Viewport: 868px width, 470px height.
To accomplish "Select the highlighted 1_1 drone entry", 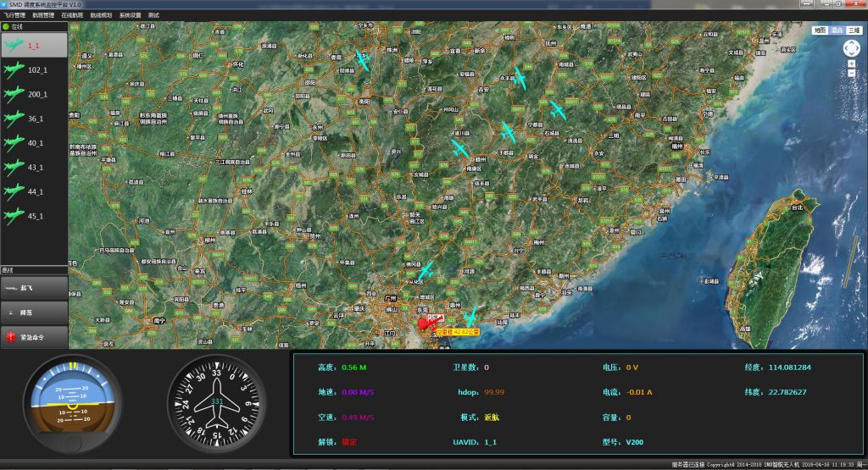I will click(x=34, y=45).
